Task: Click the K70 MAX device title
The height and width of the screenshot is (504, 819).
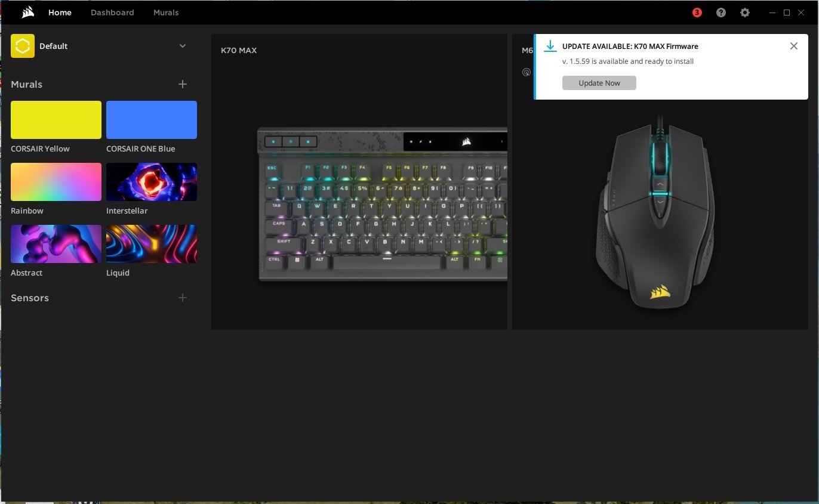Action: tap(239, 50)
